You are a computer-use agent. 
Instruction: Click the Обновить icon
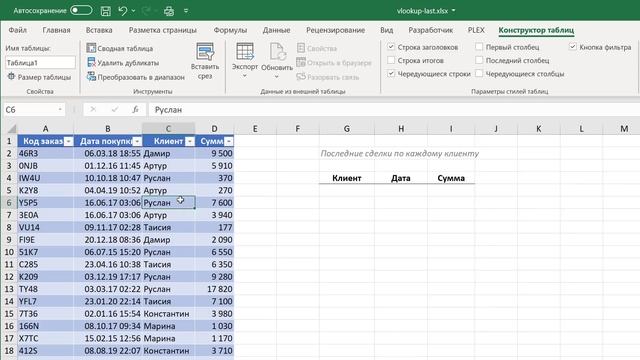point(277,52)
